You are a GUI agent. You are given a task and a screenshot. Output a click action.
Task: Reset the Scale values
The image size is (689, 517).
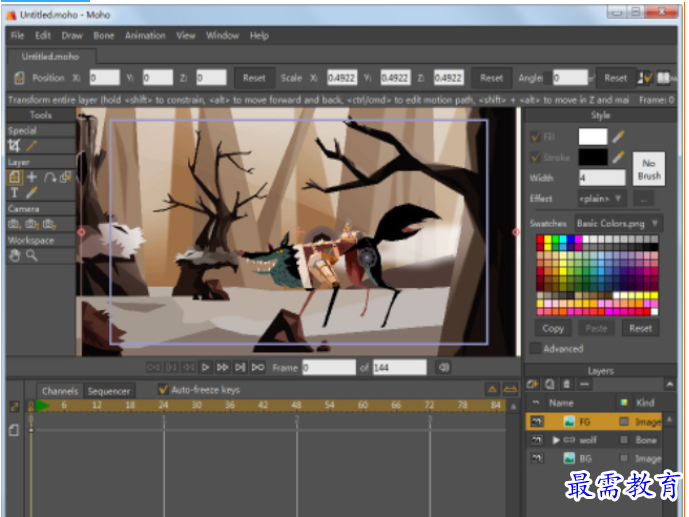(x=491, y=78)
